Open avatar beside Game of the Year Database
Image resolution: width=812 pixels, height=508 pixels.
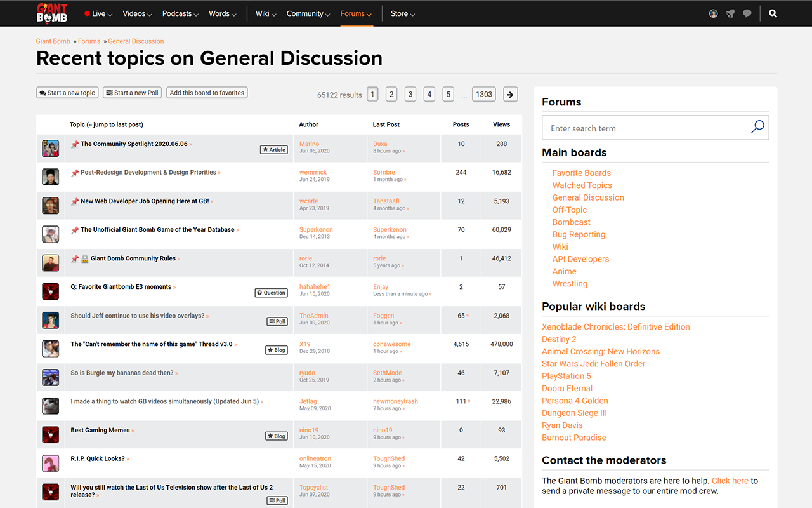(x=51, y=234)
